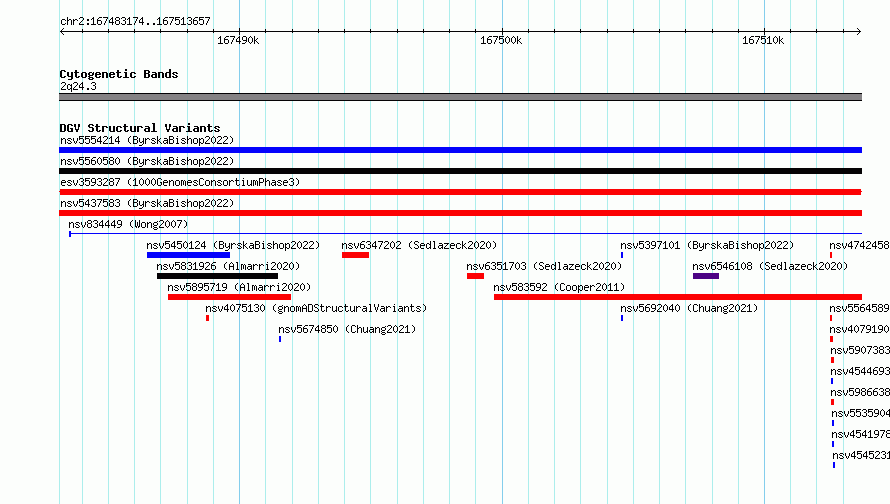Select the nsv5397101 small blue marker
890x504 pixels.
622,255
